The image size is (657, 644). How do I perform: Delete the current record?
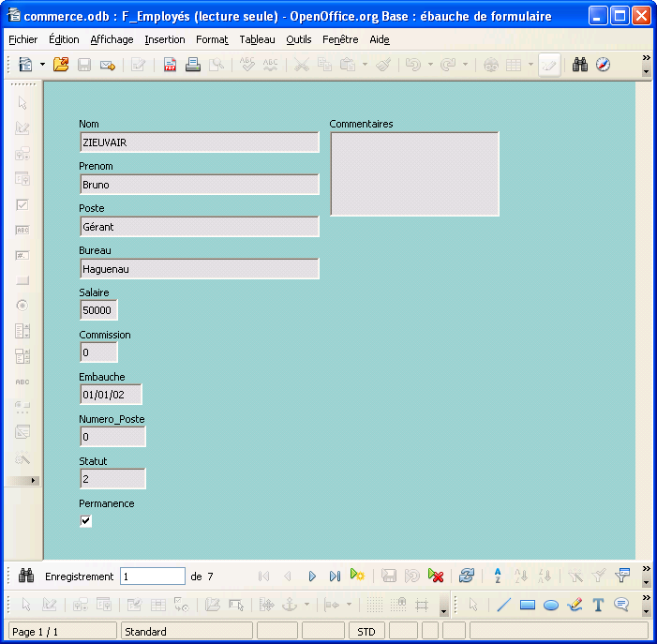[x=435, y=577]
